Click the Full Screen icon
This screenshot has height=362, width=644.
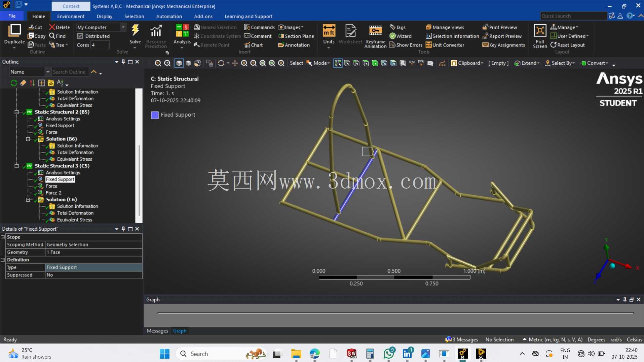coord(540,31)
